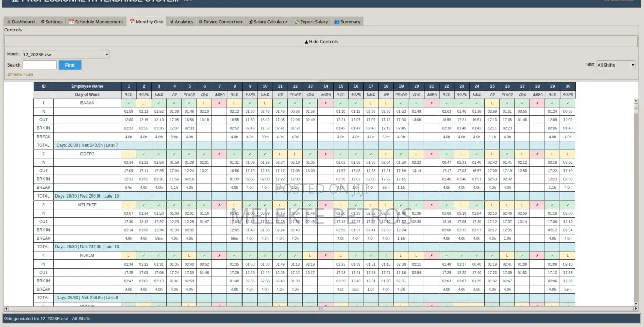Click the Dashboard tab chart icon
This screenshot has width=644, height=327.
9,22
